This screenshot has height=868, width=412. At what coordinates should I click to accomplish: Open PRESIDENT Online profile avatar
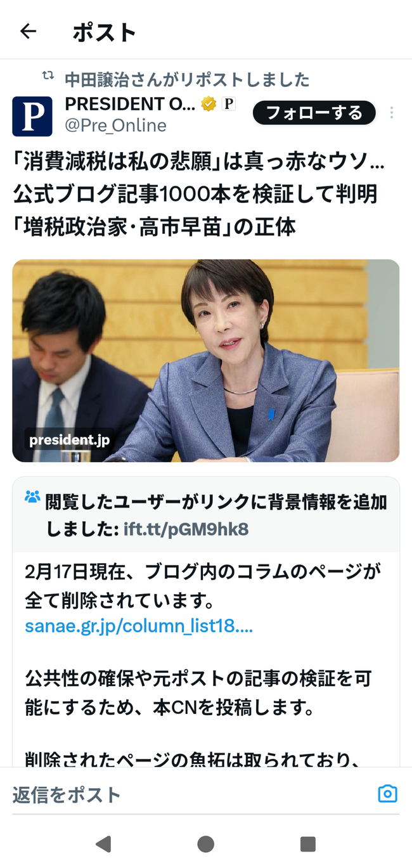click(32, 116)
